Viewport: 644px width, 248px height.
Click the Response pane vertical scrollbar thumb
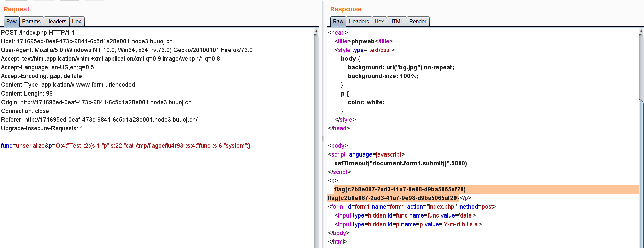641,174
